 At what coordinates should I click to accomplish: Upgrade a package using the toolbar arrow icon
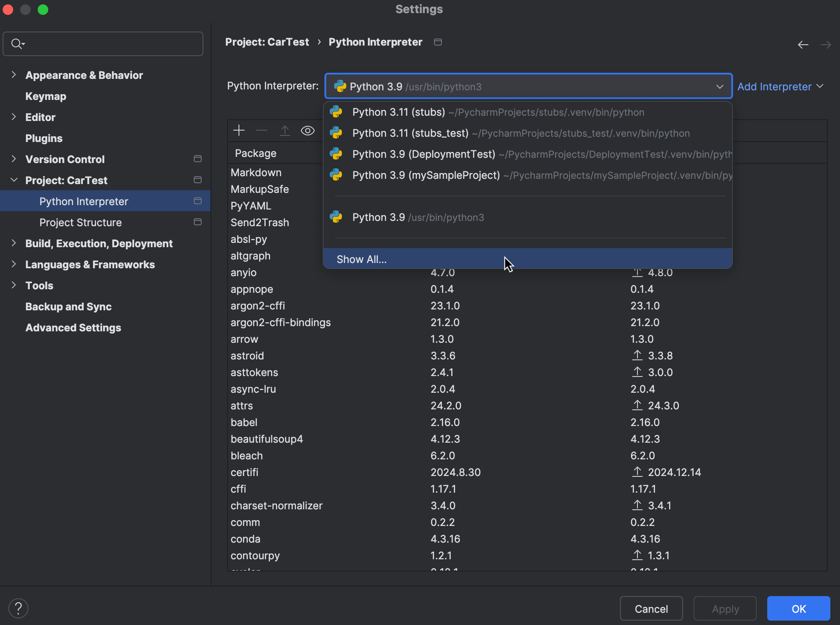[x=285, y=130]
